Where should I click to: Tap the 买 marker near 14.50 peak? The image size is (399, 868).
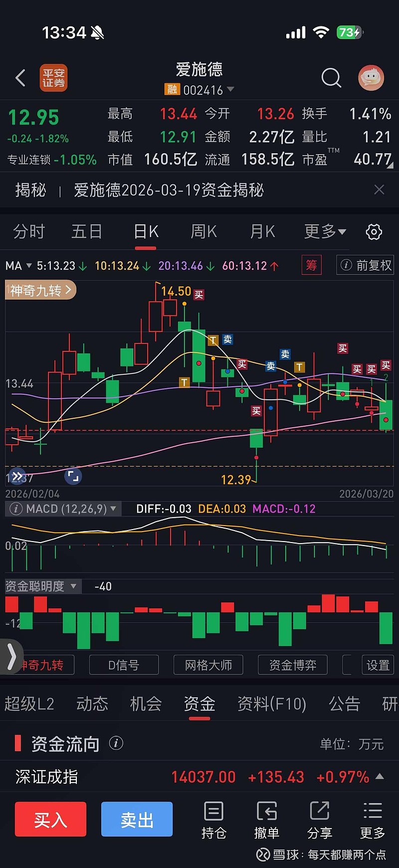[199, 295]
